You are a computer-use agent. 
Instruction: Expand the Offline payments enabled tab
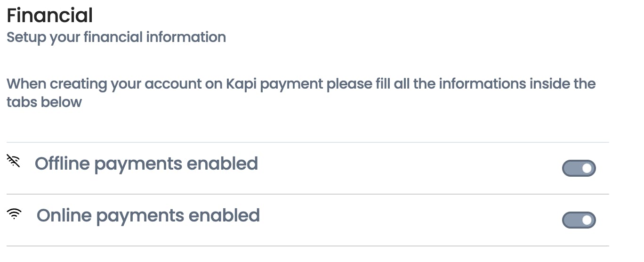308,168
